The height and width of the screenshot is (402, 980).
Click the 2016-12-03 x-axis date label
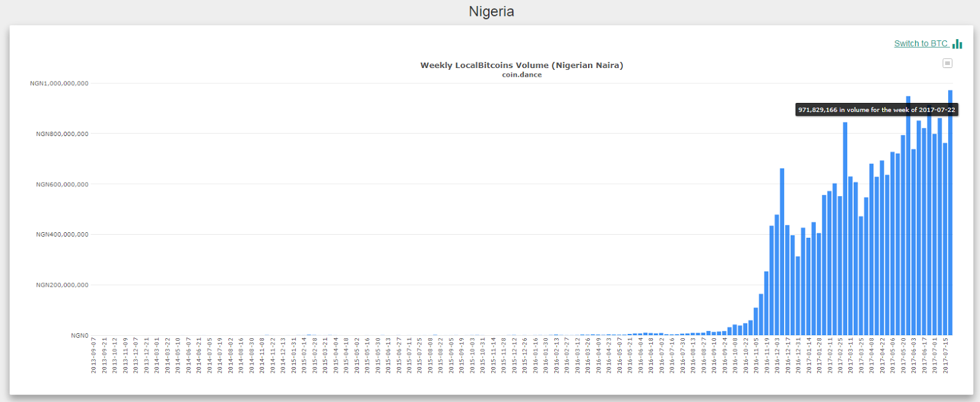click(777, 355)
